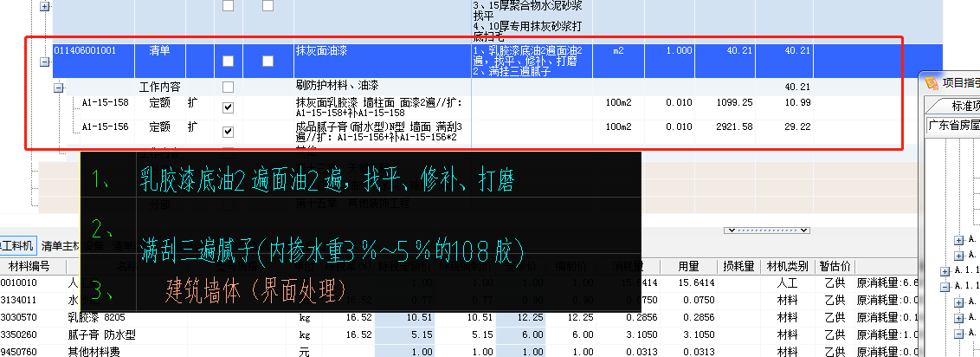Check the second checkbox in 011406001001 row
Image resolution: width=980 pixels, height=357 pixels.
coord(268,62)
